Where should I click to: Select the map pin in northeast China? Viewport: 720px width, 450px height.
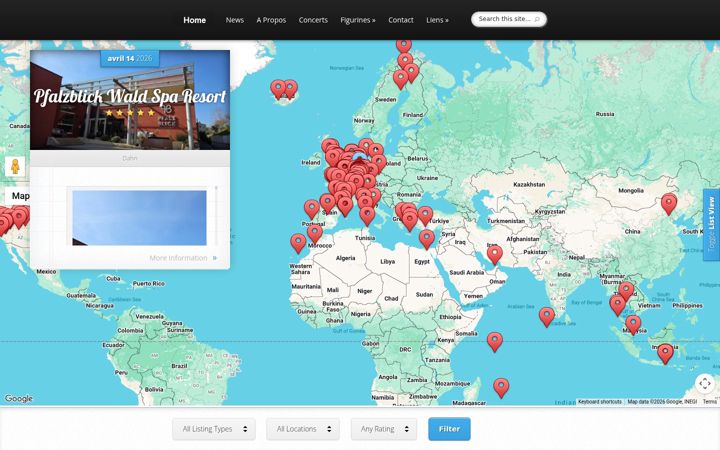(669, 204)
